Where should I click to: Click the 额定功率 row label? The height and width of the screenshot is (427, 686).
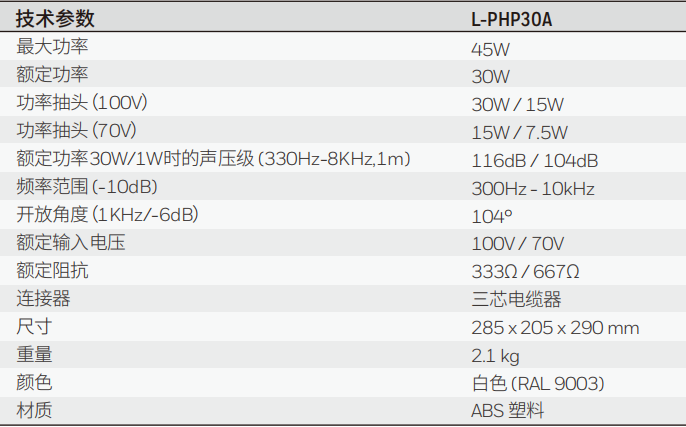tap(51, 75)
